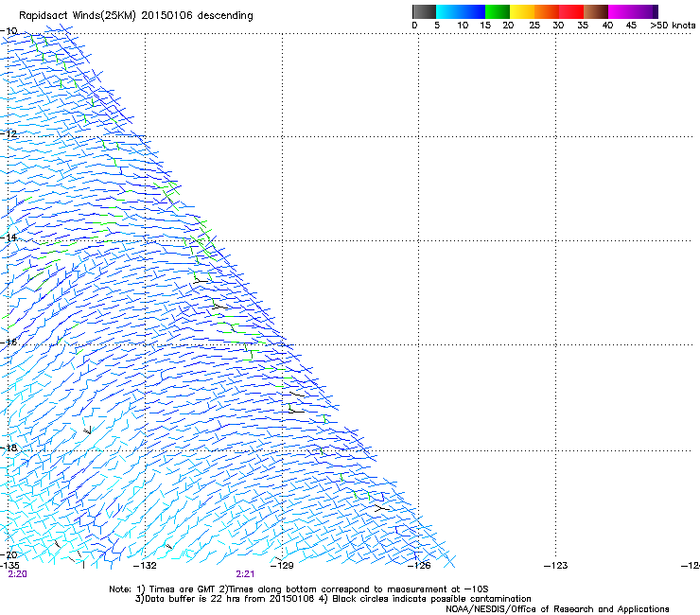Click the purple 2:21 time stamp

245,574
